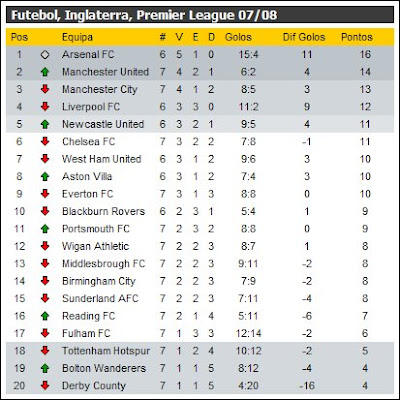Click the green up arrow next to Bolton Wanderers
Image resolution: width=400 pixels, height=400 pixels.
45,368
